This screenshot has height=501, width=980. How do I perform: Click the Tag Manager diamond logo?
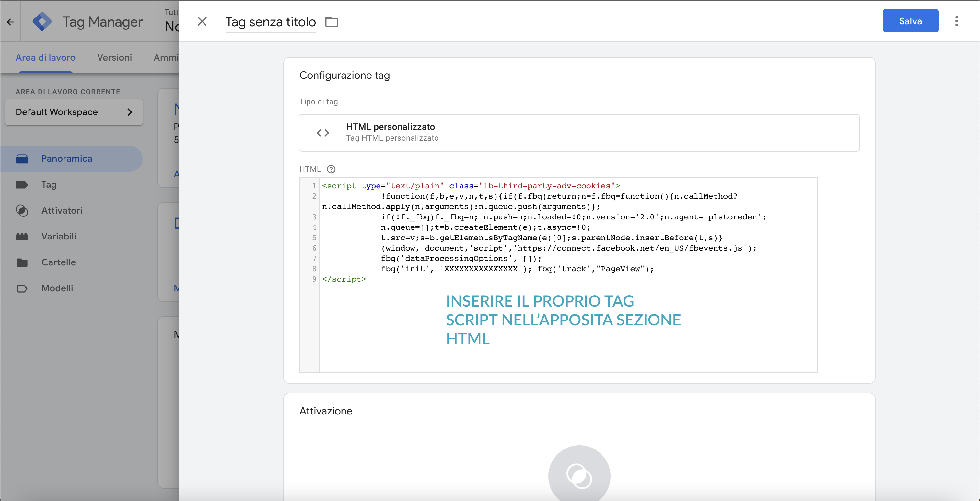42,22
